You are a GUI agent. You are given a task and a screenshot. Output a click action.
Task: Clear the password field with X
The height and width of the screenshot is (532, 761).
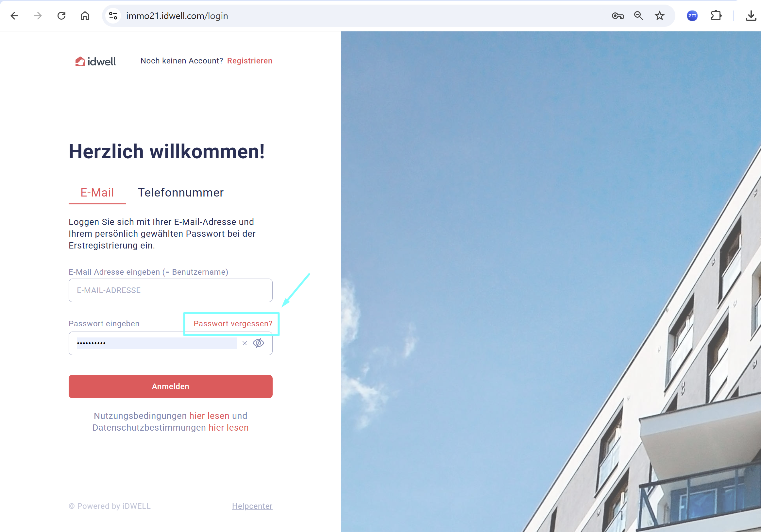tap(245, 343)
